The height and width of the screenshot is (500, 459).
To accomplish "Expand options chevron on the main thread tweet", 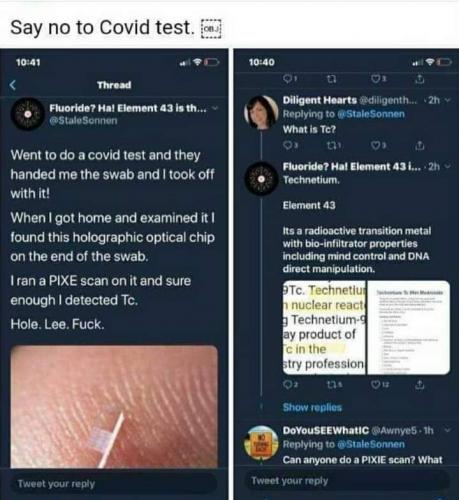I will (216, 108).
